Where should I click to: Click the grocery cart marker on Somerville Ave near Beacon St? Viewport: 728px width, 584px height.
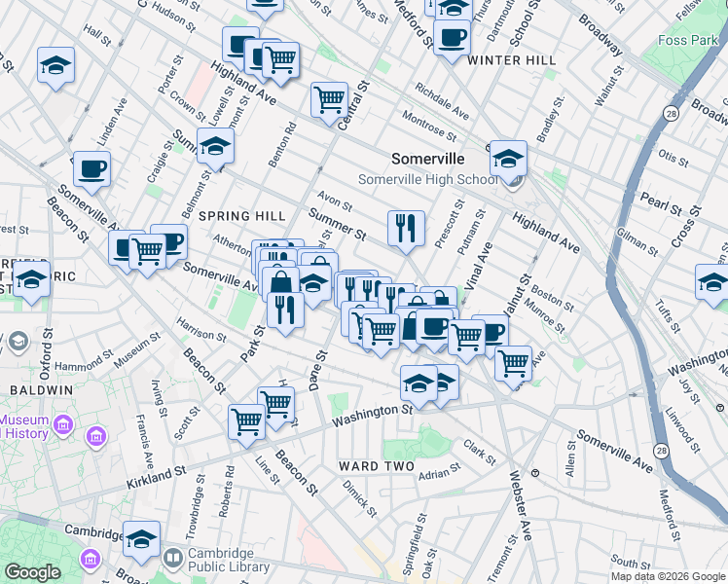[147, 254]
